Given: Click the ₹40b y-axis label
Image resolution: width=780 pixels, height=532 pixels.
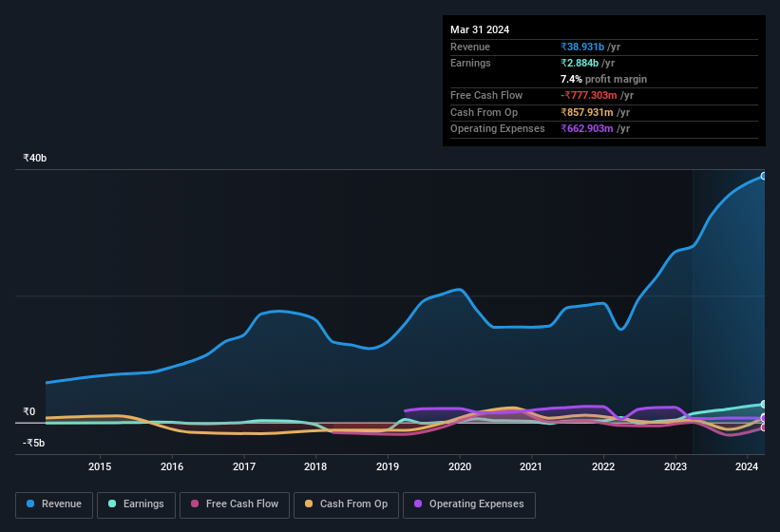Looking at the screenshot, I should pos(35,159).
